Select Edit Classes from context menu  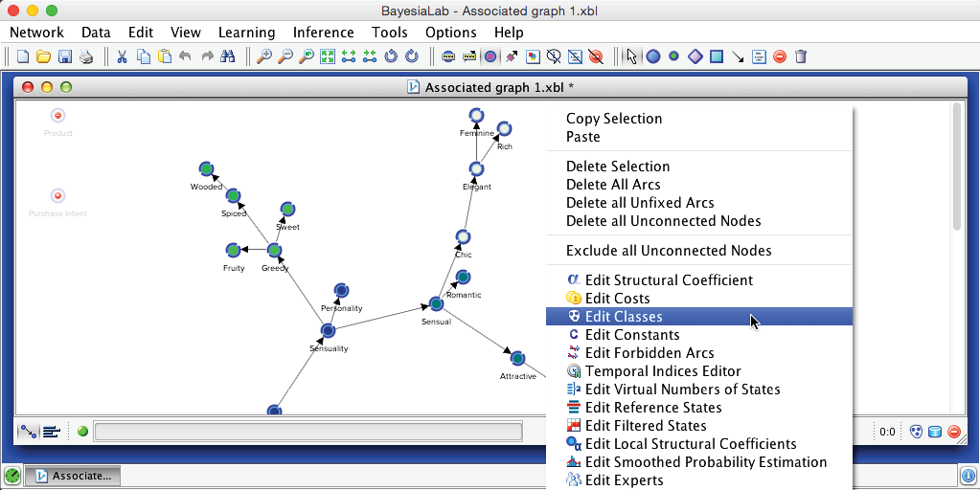click(624, 317)
